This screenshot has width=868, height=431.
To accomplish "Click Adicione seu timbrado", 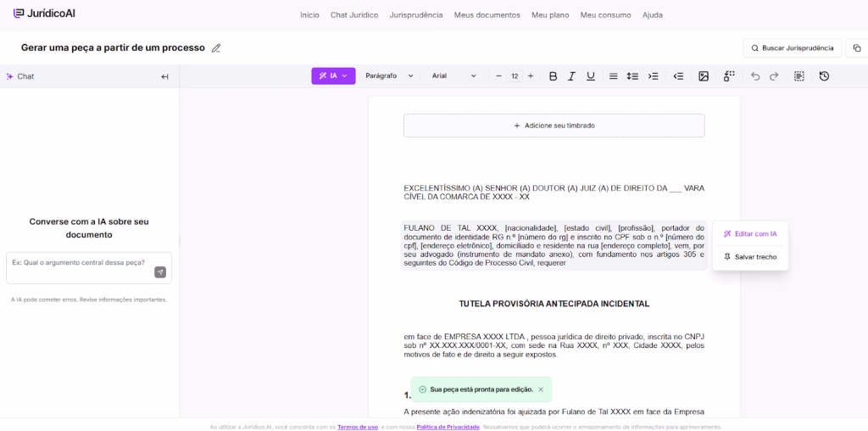I will pos(554,126).
